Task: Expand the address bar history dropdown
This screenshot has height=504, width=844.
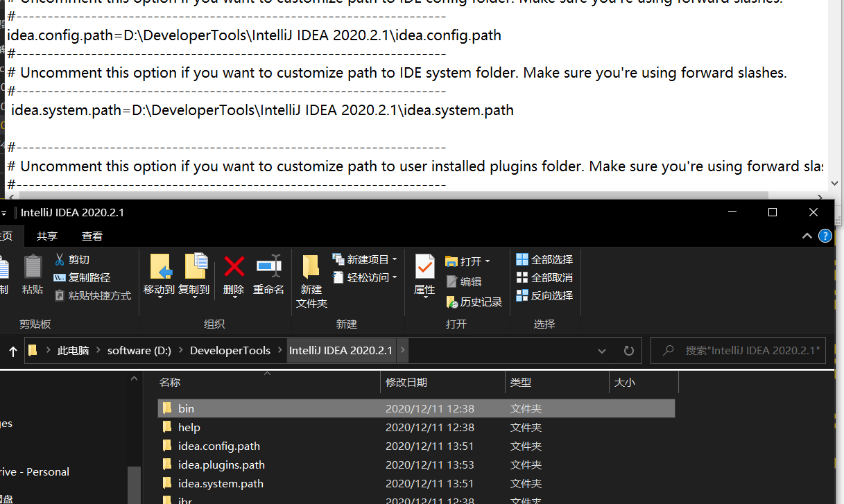Action: pyautogui.click(x=602, y=351)
